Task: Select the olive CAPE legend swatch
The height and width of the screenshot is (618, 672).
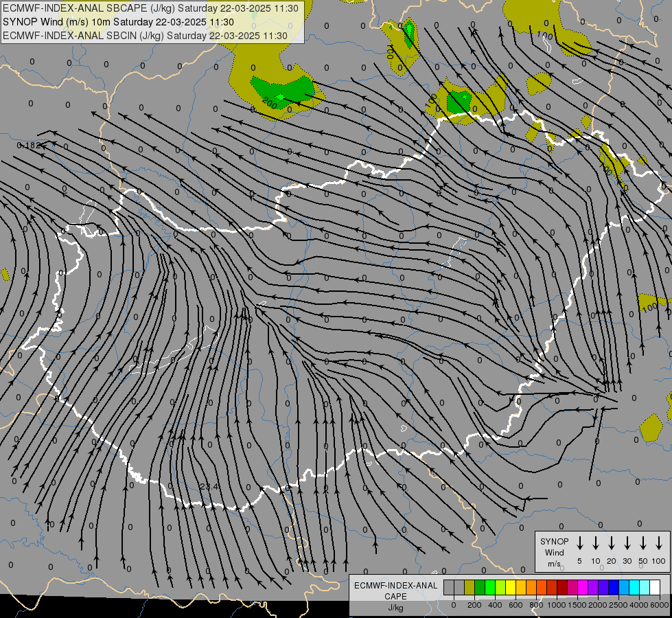Action: [470, 587]
